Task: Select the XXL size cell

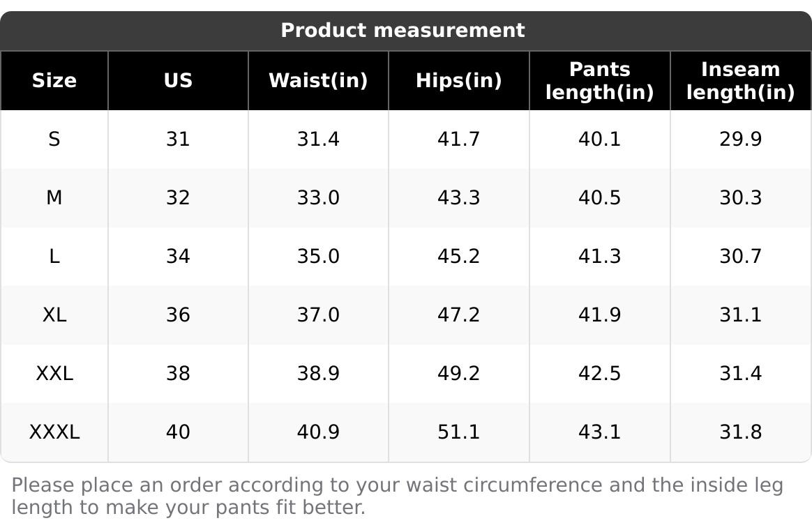Action: 54,373
